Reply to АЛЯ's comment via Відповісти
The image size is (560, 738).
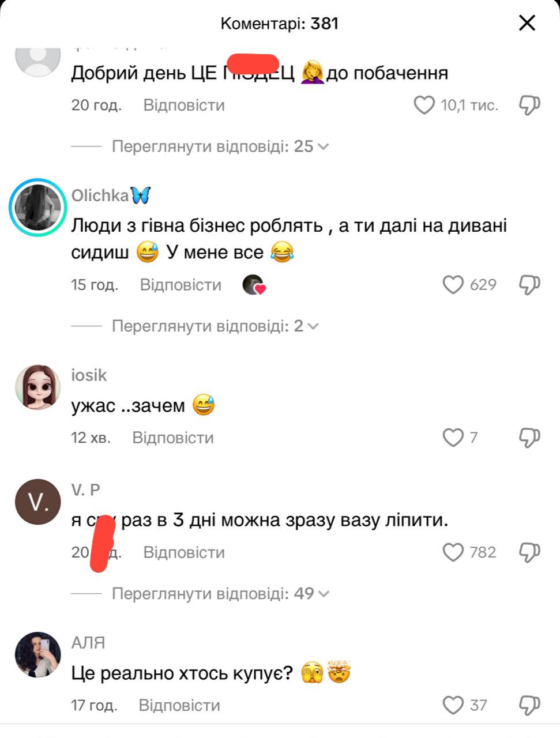click(x=179, y=705)
